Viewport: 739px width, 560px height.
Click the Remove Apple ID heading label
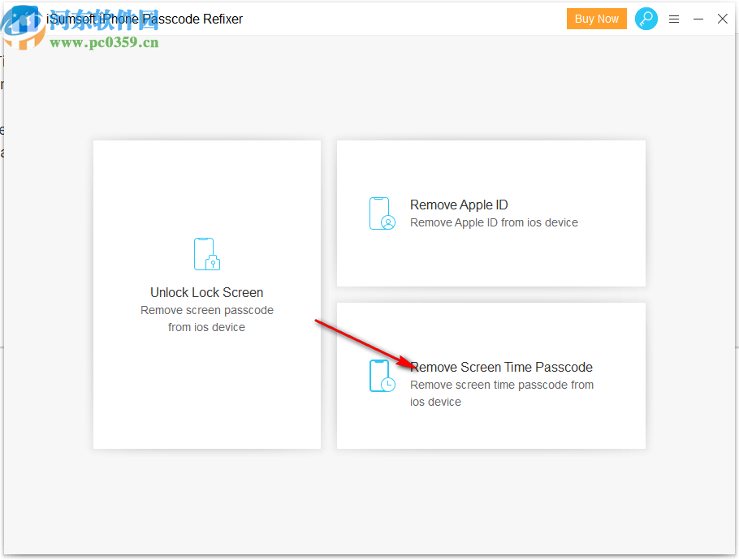pyautogui.click(x=458, y=205)
